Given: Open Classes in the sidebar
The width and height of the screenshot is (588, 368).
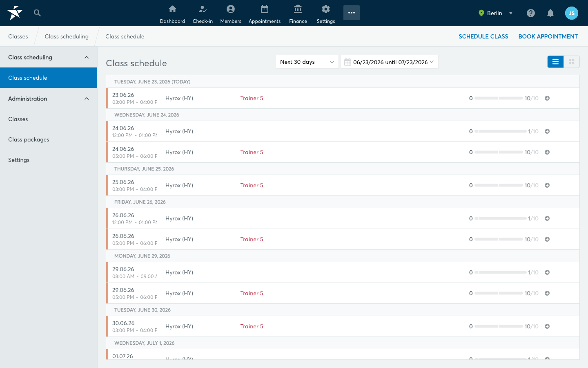Looking at the screenshot, I should click(x=49, y=119).
